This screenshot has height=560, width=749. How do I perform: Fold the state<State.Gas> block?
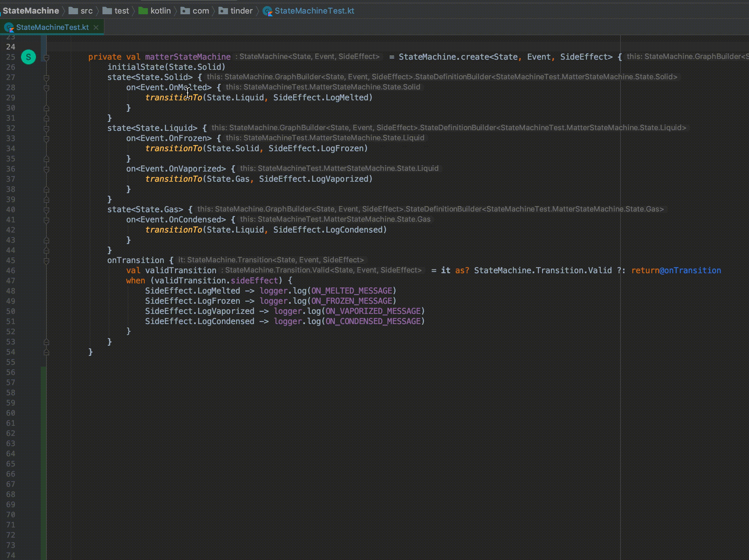(x=46, y=210)
